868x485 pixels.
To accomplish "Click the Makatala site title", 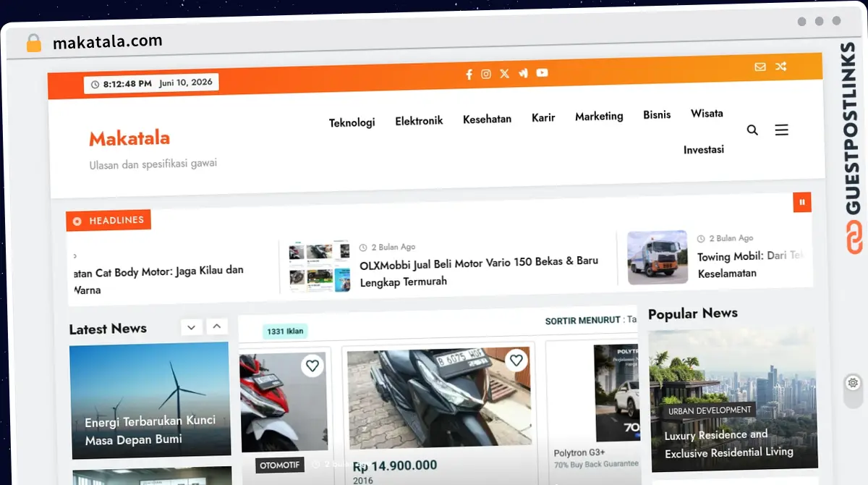I will click(x=129, y=138).
